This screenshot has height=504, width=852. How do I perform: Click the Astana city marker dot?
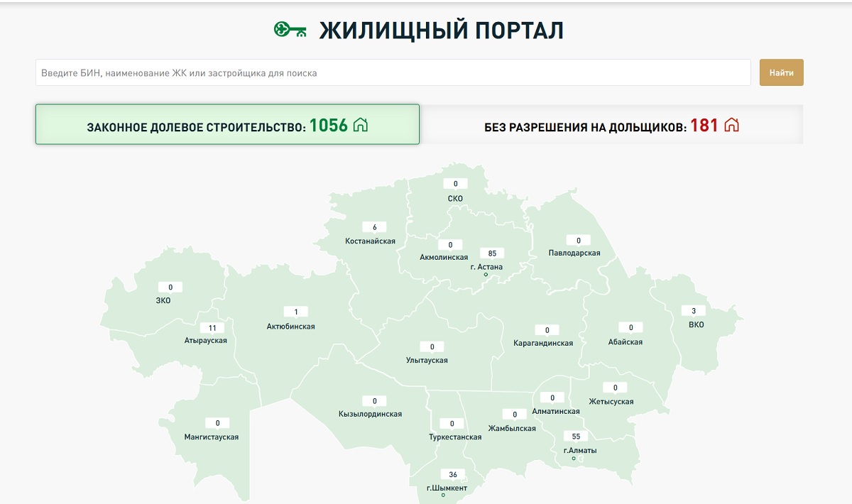point(486,275)
